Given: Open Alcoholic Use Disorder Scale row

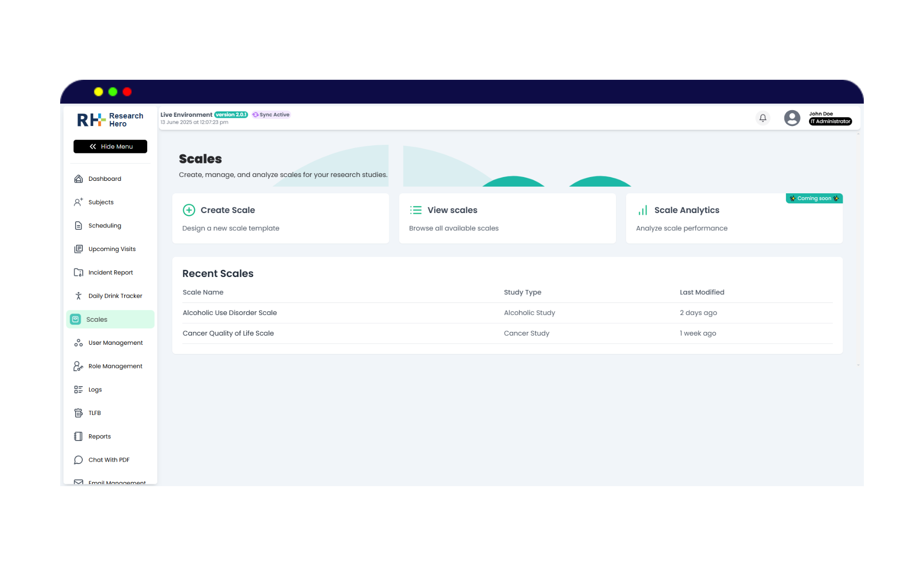Looking at the screenshot, I should [x=507, y=313].
